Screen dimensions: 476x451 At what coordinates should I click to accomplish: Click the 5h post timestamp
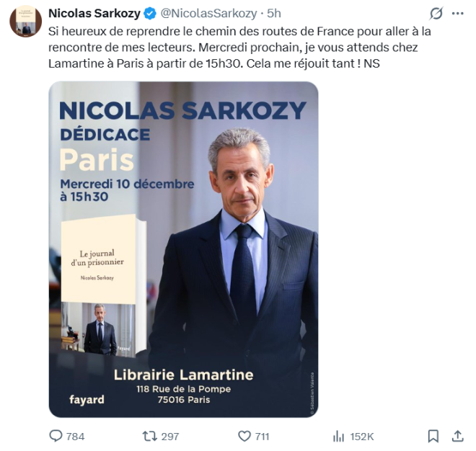274,13
